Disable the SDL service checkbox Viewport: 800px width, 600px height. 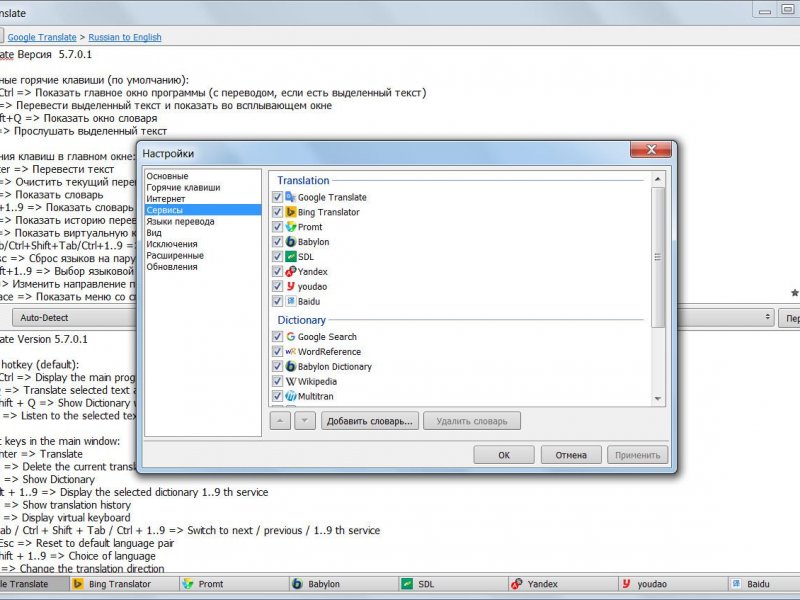pos(277,256)
